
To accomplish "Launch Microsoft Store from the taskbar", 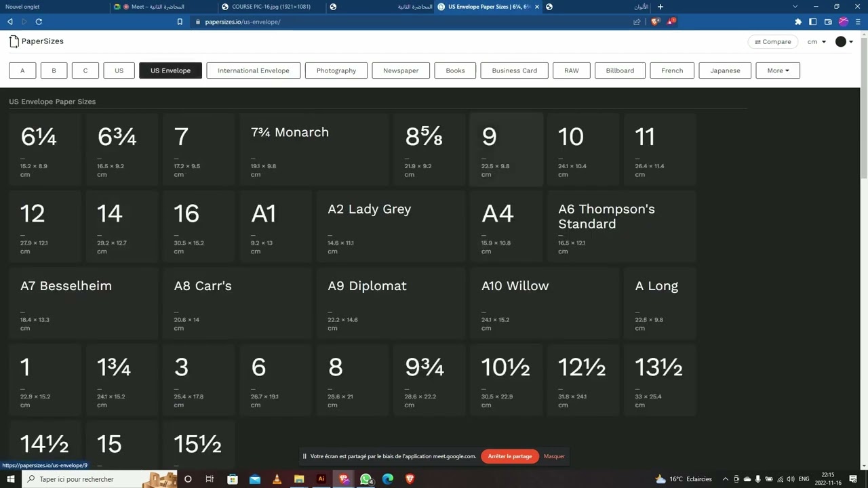I will 233,479.
